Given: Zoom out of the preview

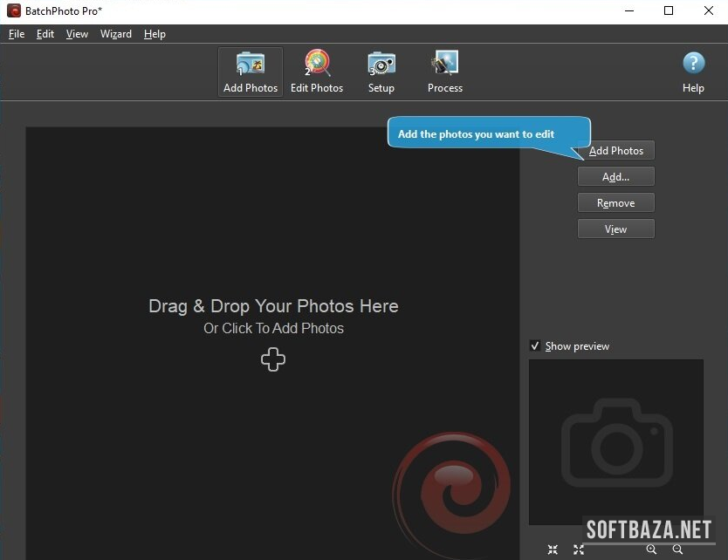Looking at the screenshot, I should pyautogui.click(x=677, y=550).
